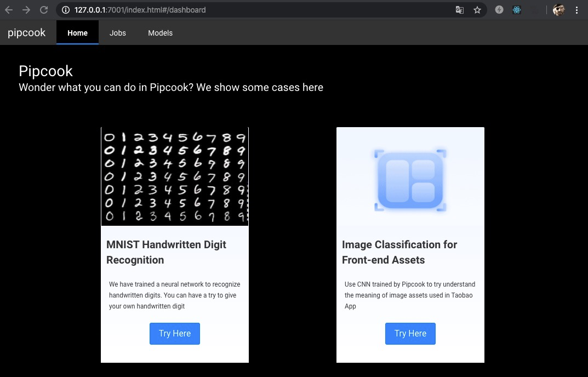Open Chrome's three-dot menu
Screen dimensions: 588x377
[576, 10]
